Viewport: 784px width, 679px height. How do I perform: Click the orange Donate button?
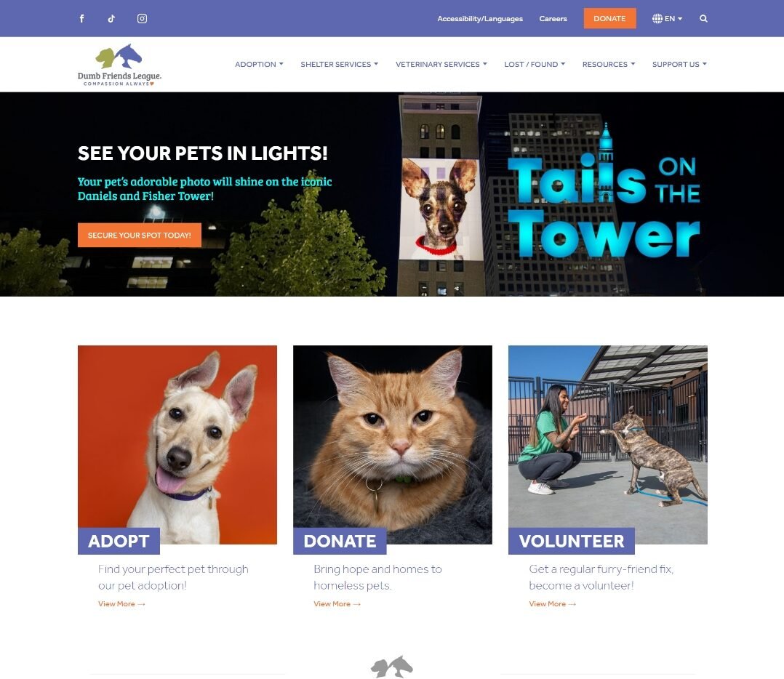pos(609,18)
